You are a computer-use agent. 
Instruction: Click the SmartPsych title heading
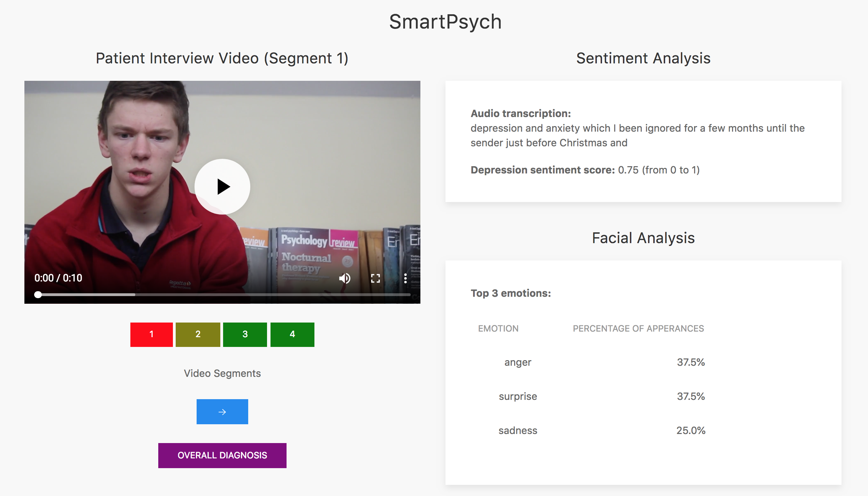point(445,22)
